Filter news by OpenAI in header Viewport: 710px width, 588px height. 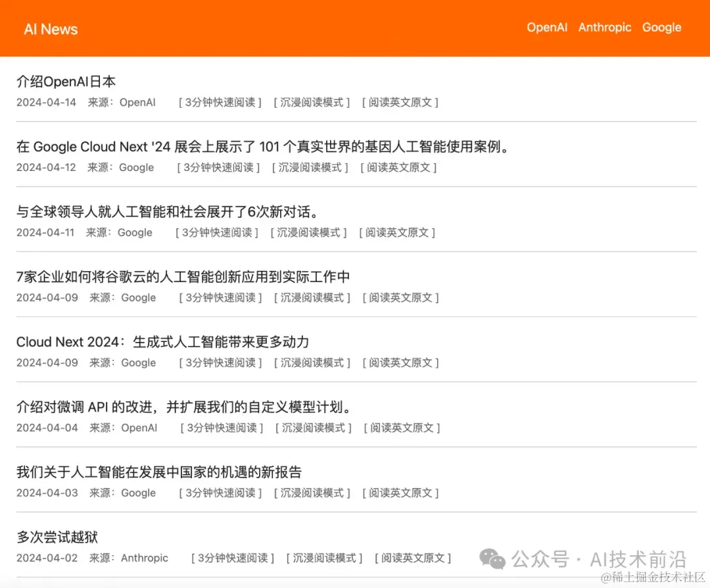pos(547,27)
